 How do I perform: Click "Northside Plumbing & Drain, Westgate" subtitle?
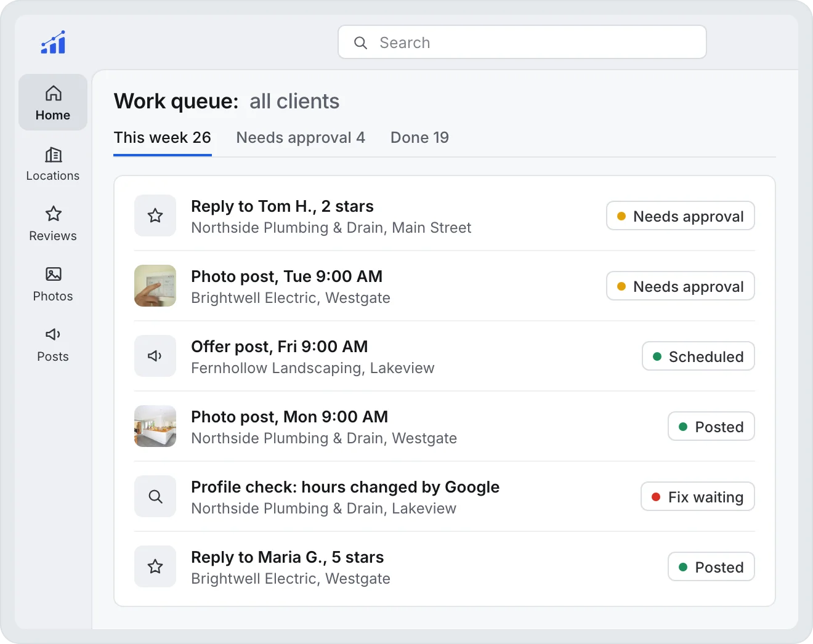(324, 438)
